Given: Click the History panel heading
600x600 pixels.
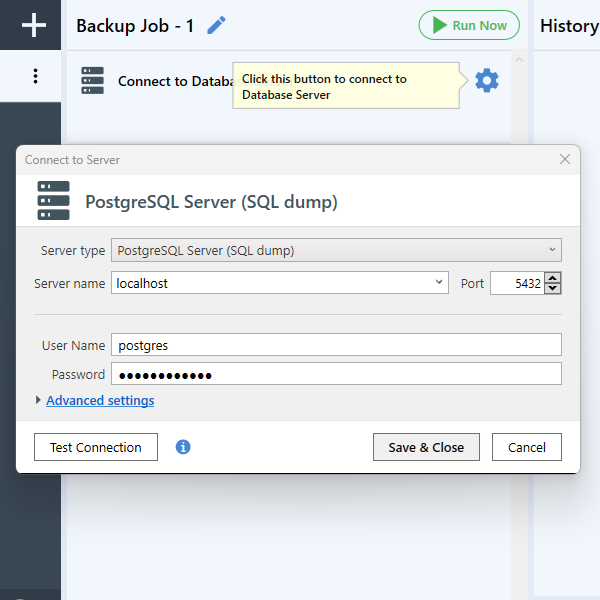Looking at the screenshot, I should coord(569,26).
